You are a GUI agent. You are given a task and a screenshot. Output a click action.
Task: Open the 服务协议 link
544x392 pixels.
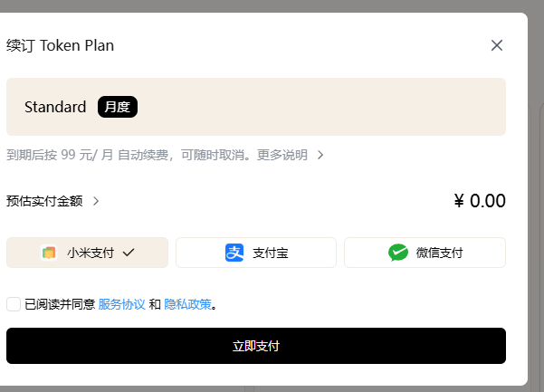point(122,304)
